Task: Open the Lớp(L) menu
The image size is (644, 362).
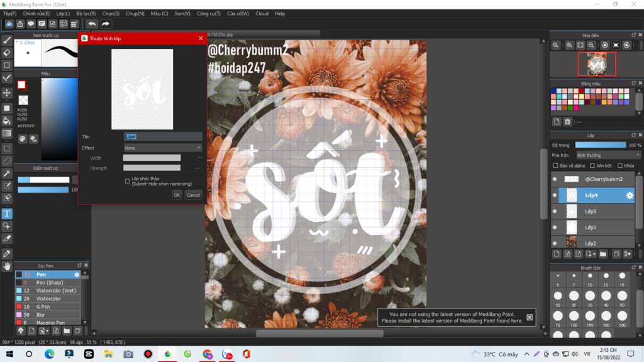Action: click(63, 14)
